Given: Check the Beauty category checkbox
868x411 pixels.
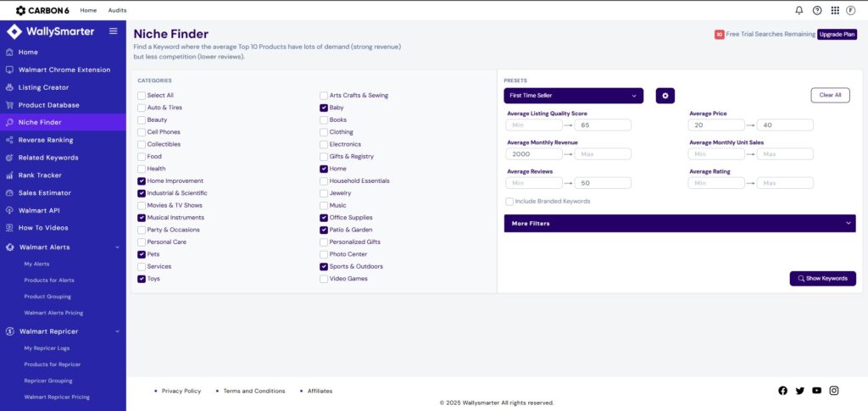Looking at the screenshot, I should click(x=142, y=120).
